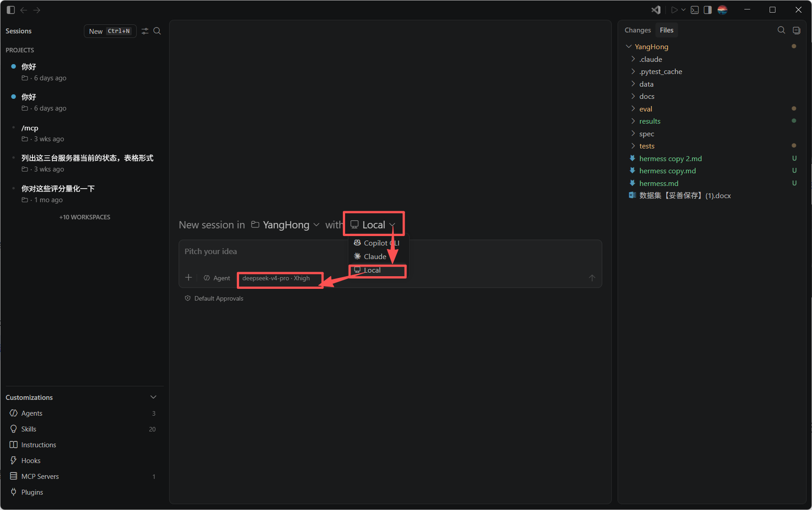The image size is (812, 510).
Task: Add attachment with plus icon
Action: (189, 278)
